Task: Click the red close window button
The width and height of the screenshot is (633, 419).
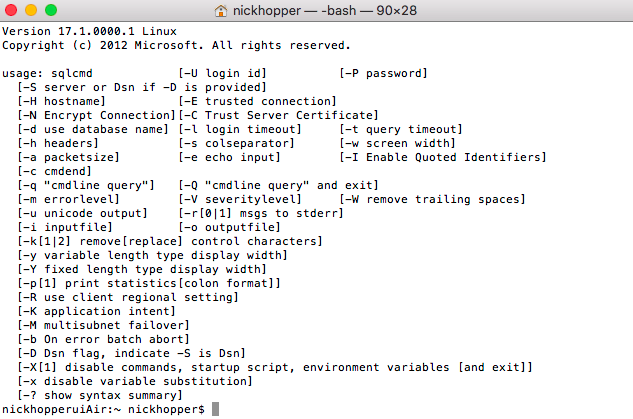Action: click(11, 10)
